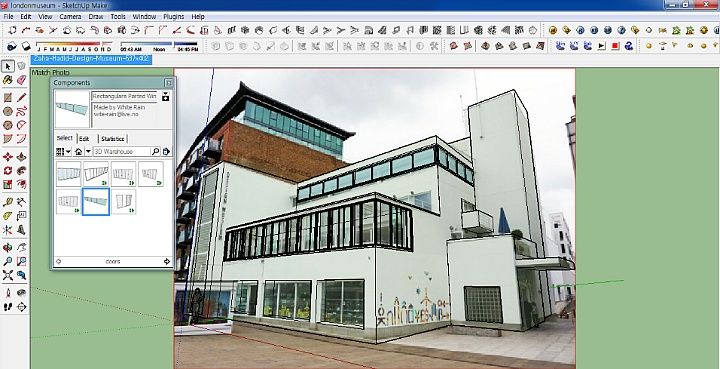Open the Window menu
This screenshot has width=720, height=369.
(x=144, y=17)
